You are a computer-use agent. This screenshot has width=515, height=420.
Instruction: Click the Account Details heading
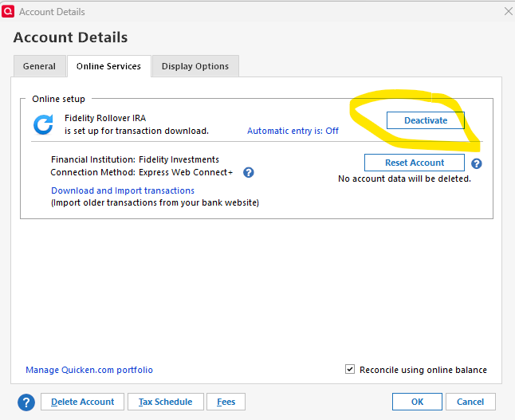pos(70,37)
